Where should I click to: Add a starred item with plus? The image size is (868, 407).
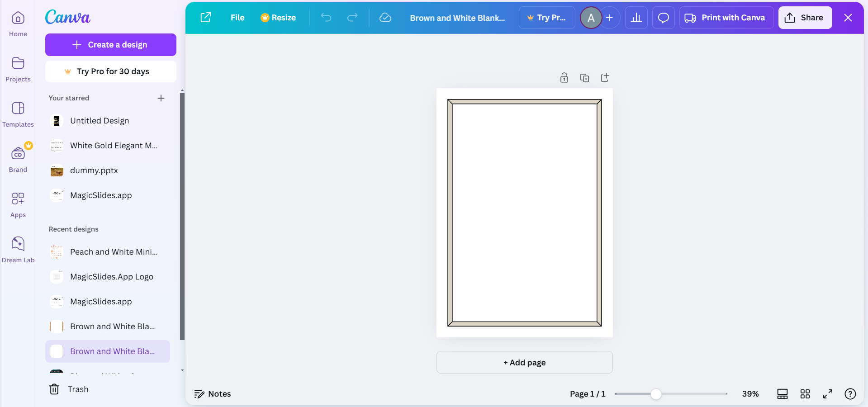(x=161, y=98)
